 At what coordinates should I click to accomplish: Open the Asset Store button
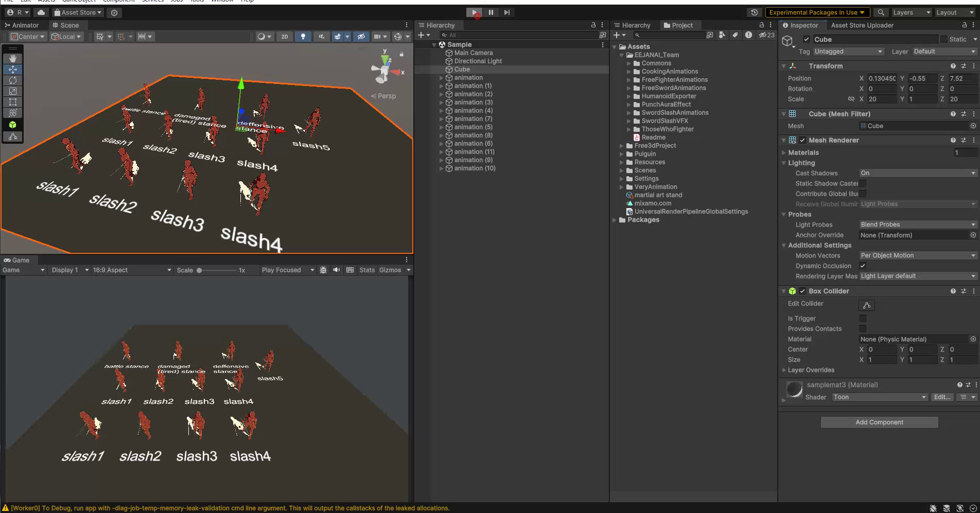(78, 12)
